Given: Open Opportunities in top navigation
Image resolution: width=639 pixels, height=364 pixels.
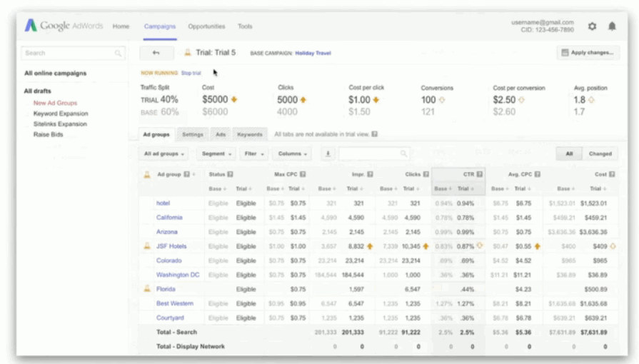Looking at the screenshot, I should (x=206, y=26).
